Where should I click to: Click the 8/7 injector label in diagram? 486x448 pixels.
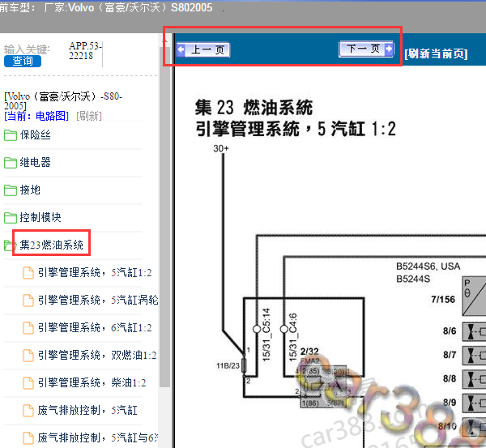(450, 355)
